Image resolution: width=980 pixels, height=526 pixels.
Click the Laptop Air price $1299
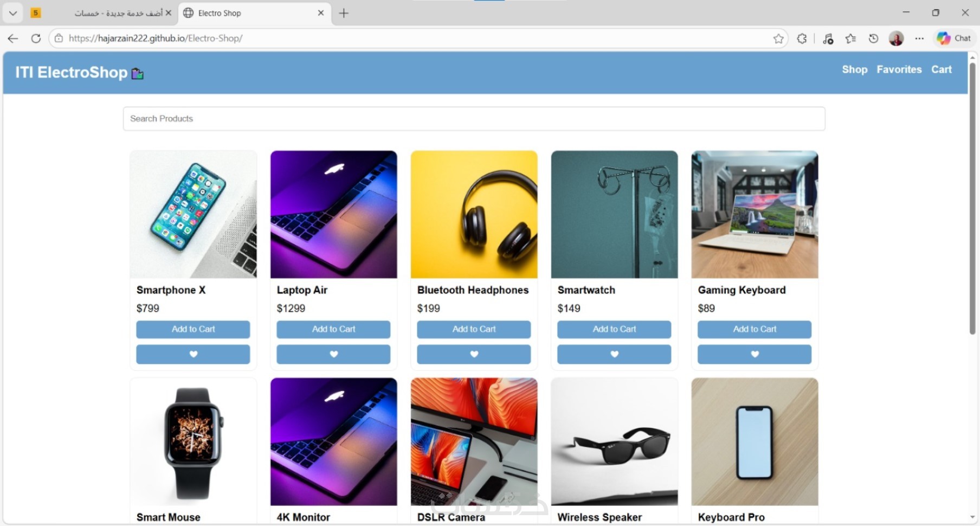[291, 309]
